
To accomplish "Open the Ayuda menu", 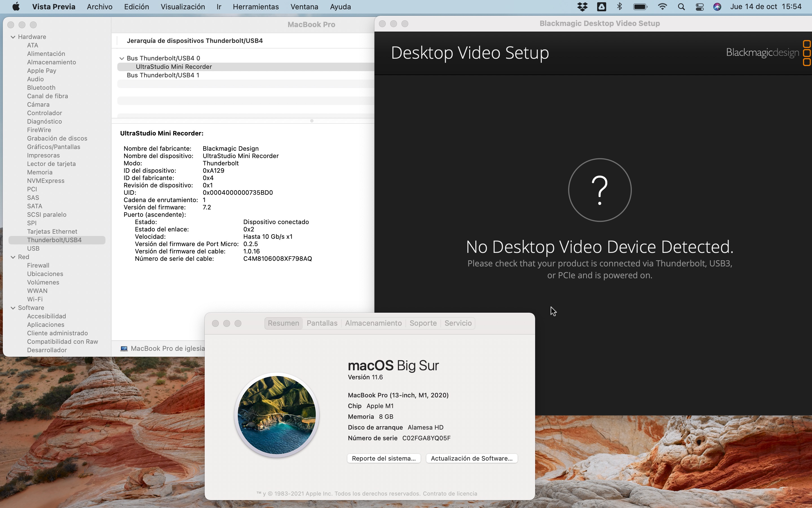I will 340,7.
